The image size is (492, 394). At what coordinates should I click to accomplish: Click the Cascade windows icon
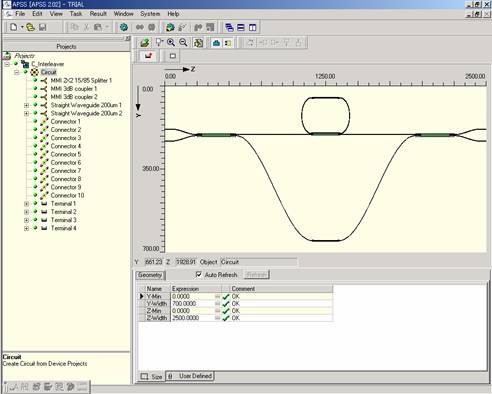(x=229, y=27)
